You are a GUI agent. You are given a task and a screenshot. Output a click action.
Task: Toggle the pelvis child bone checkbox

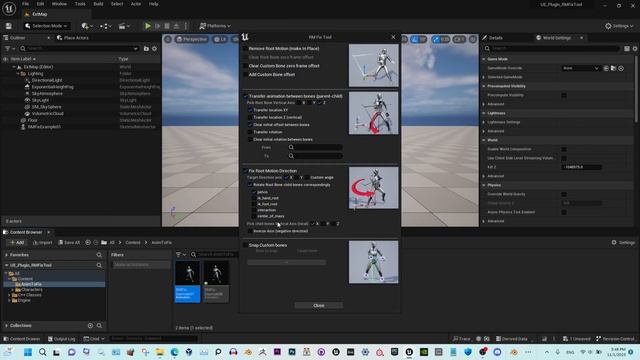pyautogui.click(x=254, y=192)
